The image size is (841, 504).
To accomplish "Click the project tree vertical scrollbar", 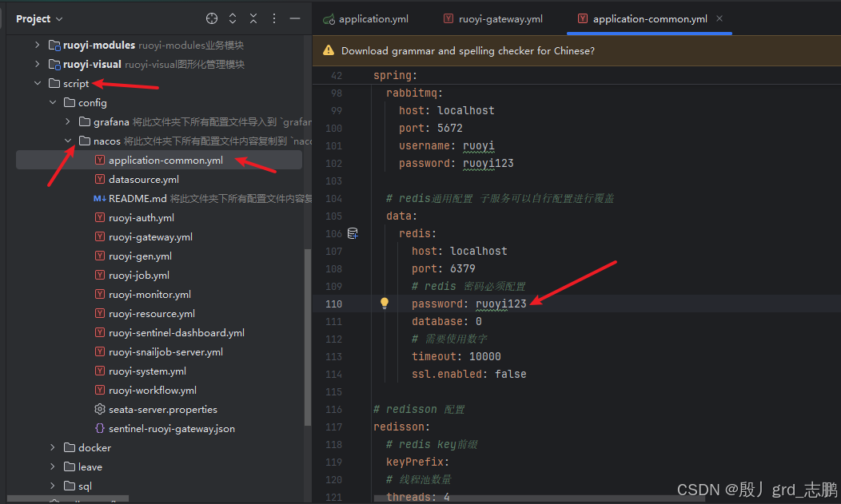I will coord(307,337).
